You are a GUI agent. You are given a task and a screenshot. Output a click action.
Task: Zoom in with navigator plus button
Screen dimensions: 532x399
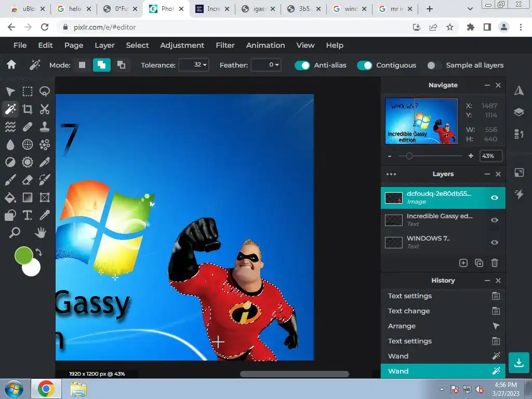click(471, 156)
